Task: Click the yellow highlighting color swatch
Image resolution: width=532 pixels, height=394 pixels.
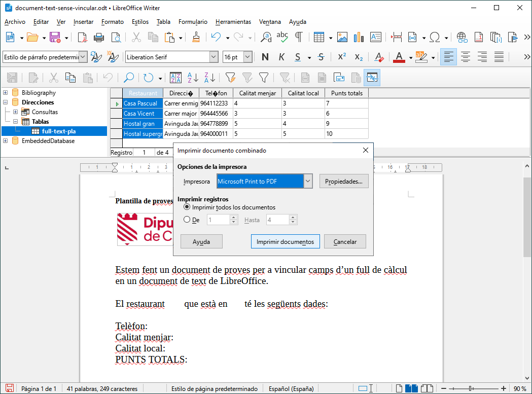Action: (421, 57)
